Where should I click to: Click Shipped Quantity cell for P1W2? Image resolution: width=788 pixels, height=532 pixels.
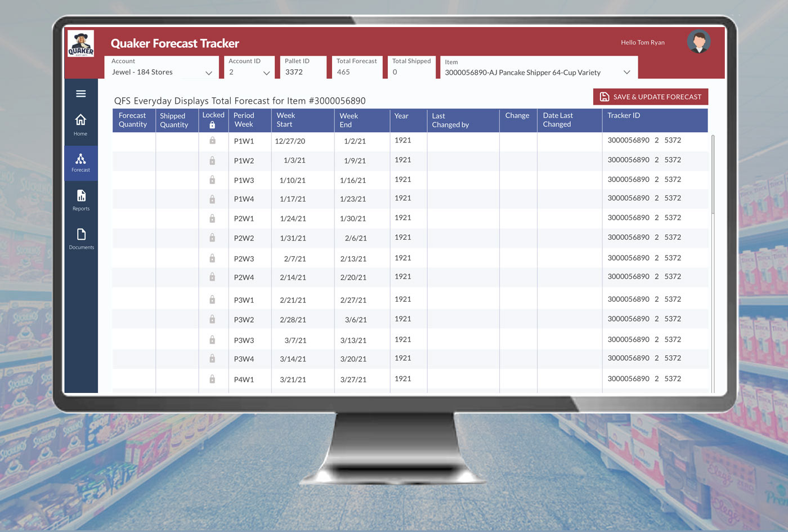coord(177,160)
